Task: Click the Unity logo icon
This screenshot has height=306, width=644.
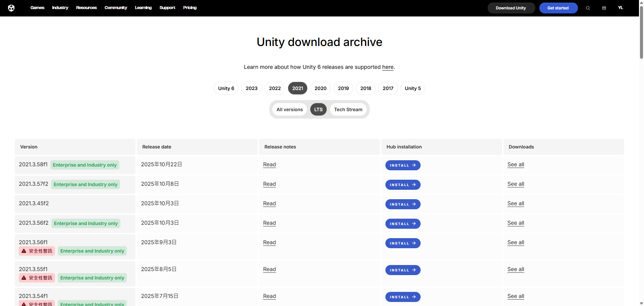Action: [11, 8]
